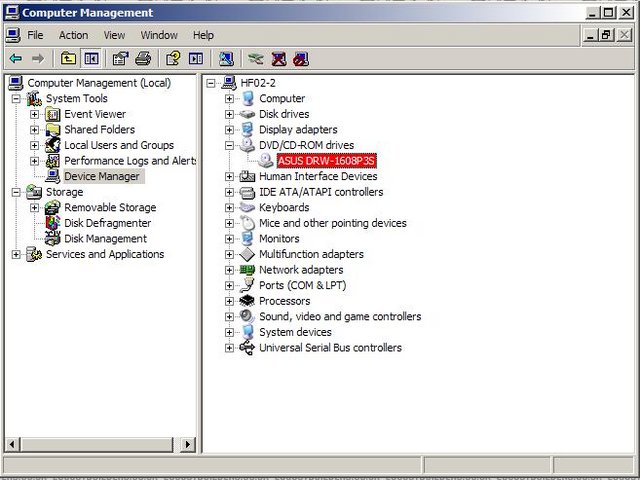640x480 pixels.
Task: Expand the Human Interface Devices category
Action: tap(229, 176)
